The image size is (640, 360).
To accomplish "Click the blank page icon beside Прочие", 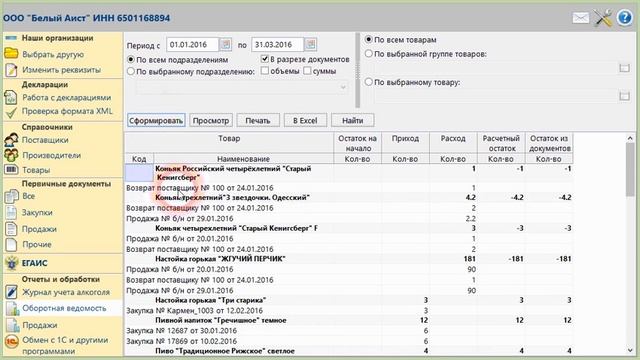I will (11, 244).
